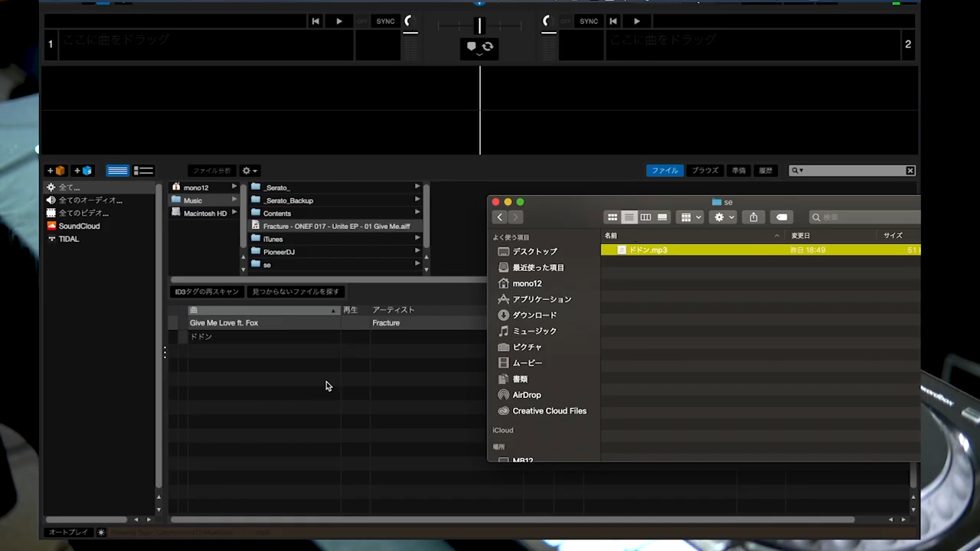Toggle SYNC on deck 2
This screenshot has height=551, width=980.
pos(589,21)
